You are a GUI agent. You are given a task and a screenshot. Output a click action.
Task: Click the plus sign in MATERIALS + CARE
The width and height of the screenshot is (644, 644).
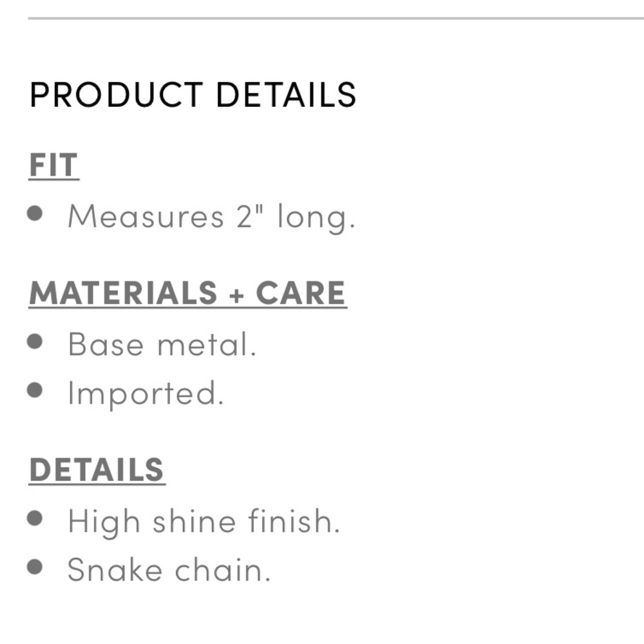coord(236,295)
